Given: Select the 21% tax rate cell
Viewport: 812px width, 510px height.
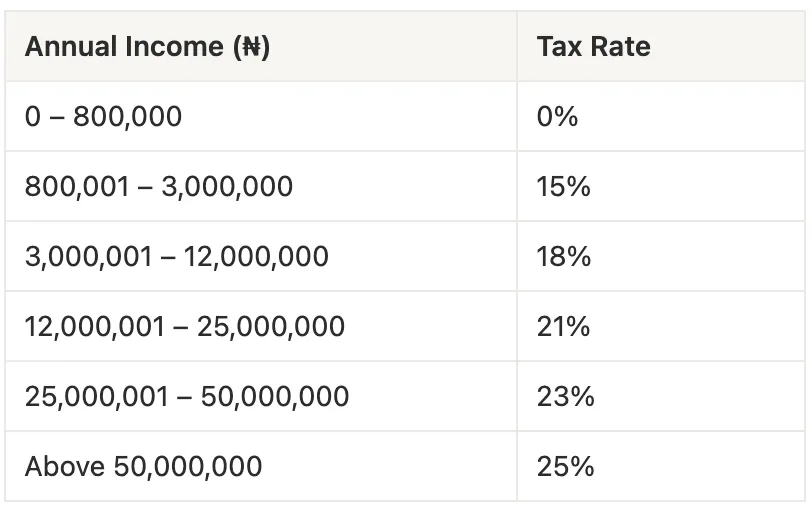Looking at the screenshot, I should (661, 326).
